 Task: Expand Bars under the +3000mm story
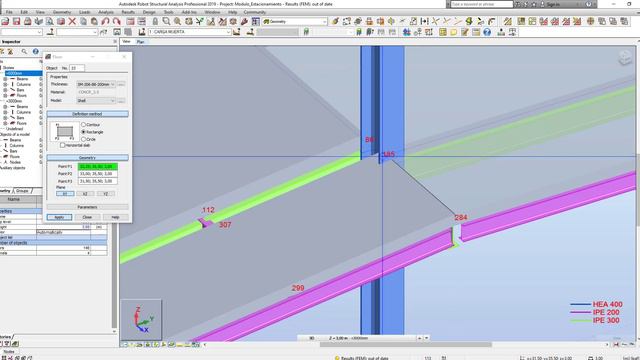[x=5, y=118]
